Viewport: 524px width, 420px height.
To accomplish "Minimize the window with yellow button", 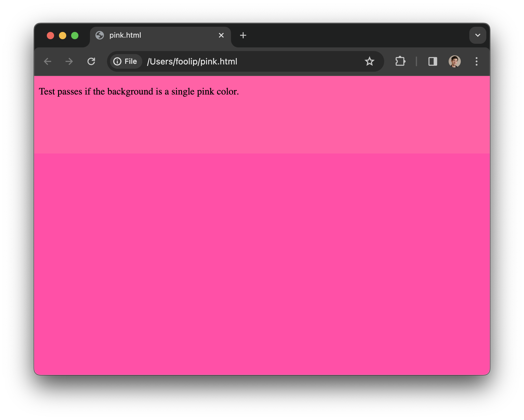I will 63,36.
